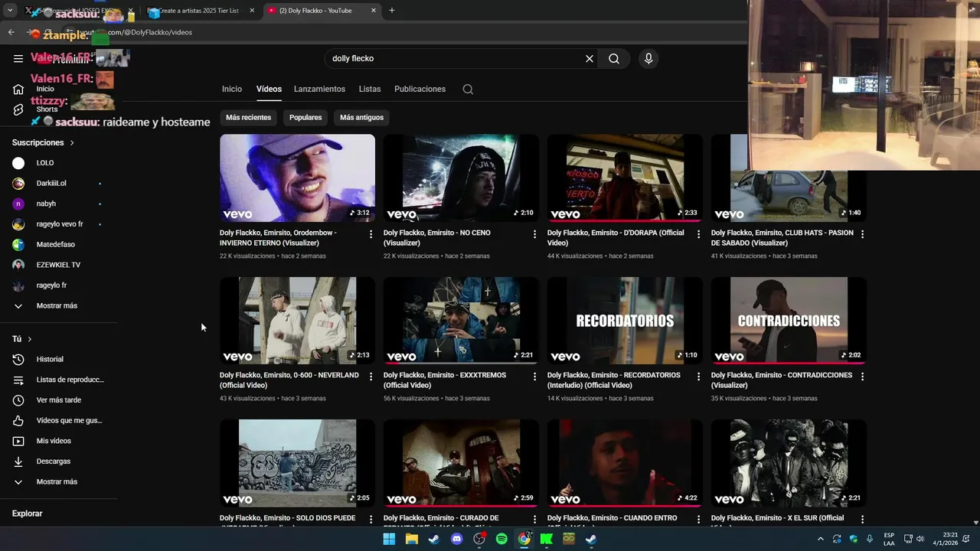The width and height of the screenshot is (980, 551).
Task: Switch to the Inicio channel tab
Action: pos(232,89)
